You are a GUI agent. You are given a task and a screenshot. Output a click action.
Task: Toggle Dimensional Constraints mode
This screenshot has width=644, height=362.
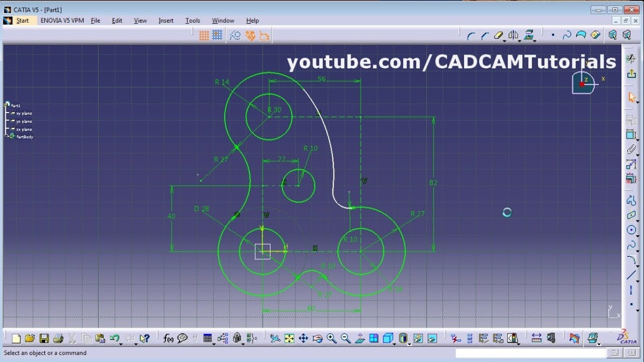point(264,35)
